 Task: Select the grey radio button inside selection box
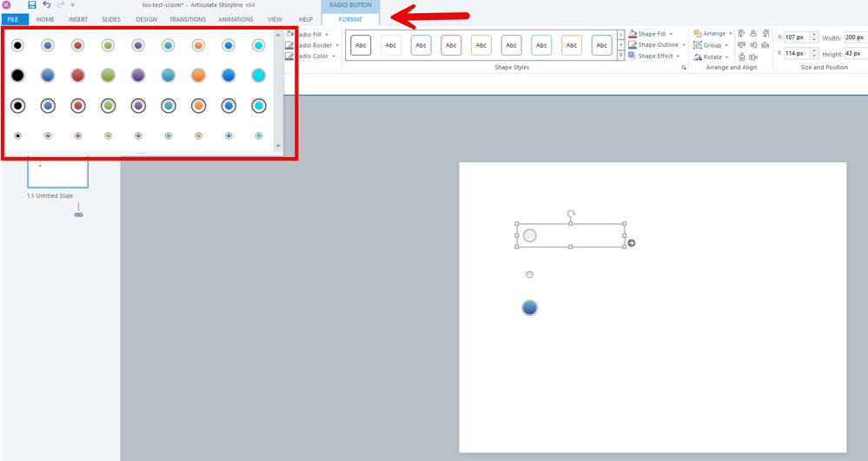click(x=530, y=236)
